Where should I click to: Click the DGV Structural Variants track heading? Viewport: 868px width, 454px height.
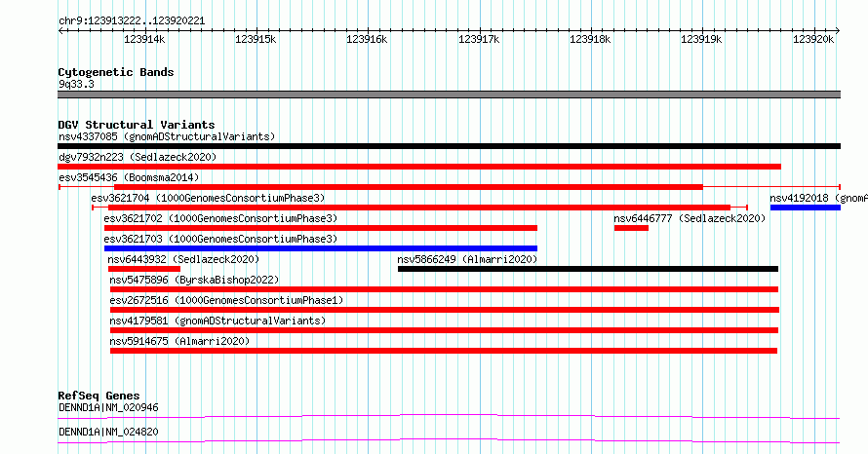pyautogui.click(x=137, y=125)
